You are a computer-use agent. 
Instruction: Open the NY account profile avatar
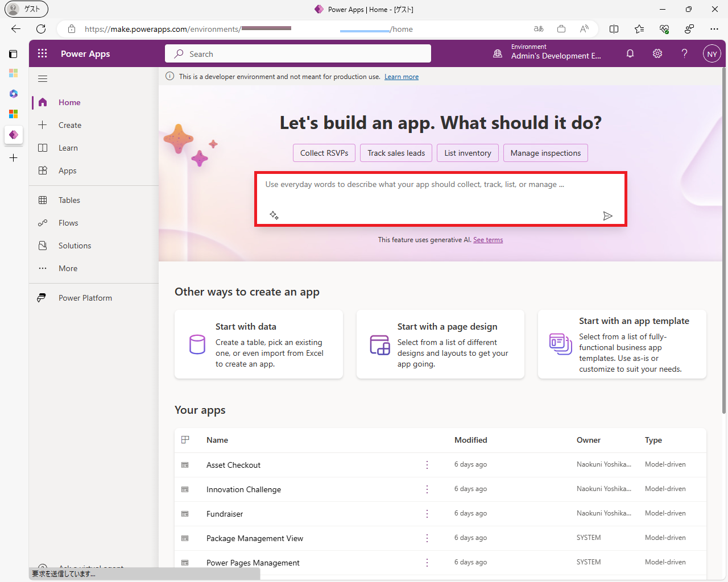(x=712, y=54)
